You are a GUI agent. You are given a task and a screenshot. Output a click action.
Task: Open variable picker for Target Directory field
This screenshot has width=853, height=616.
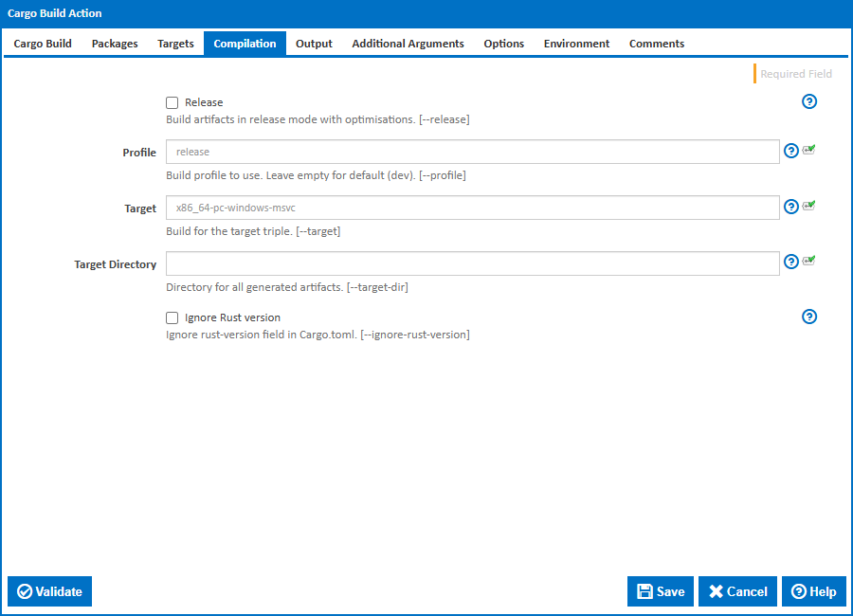coord(808,262)
